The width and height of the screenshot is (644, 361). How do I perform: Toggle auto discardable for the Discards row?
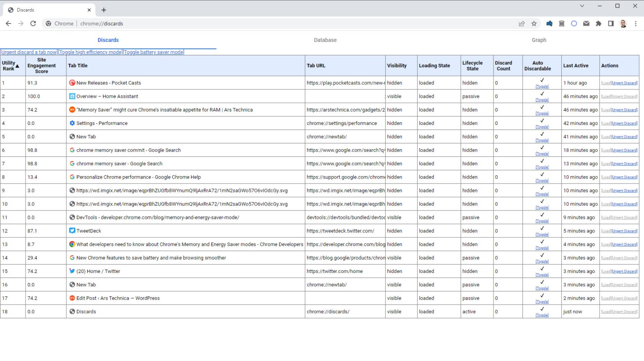[541, 314]
